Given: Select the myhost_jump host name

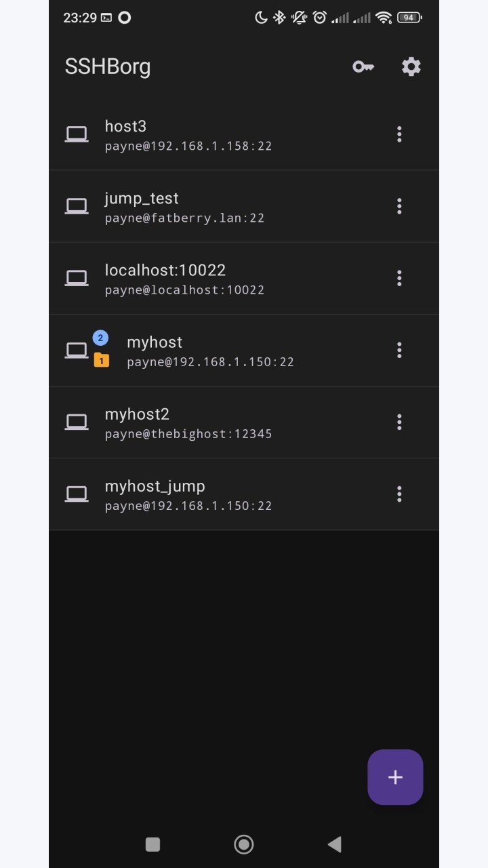Looking at the screenshot, I should click(155, 486).
